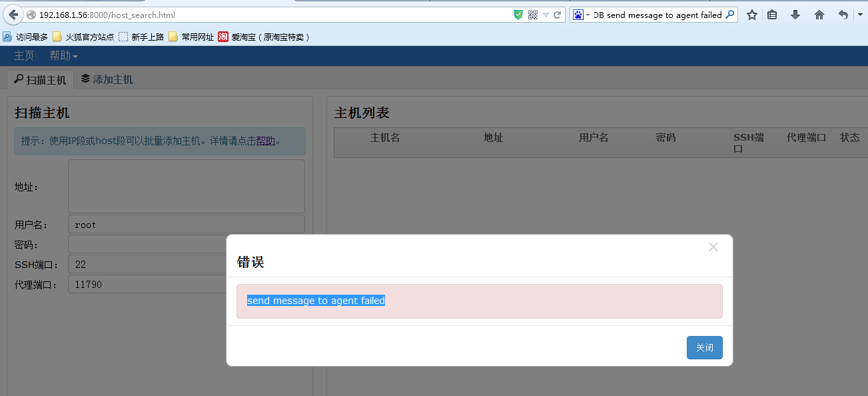Screen dimensions: 868x396
Task: Open the downloads arrow icon
Action: (795, 14)
